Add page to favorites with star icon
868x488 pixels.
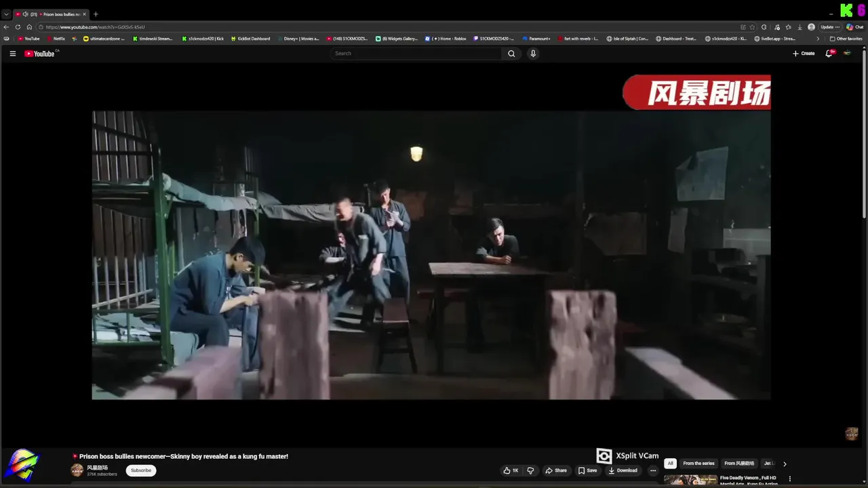coord(752,27)
